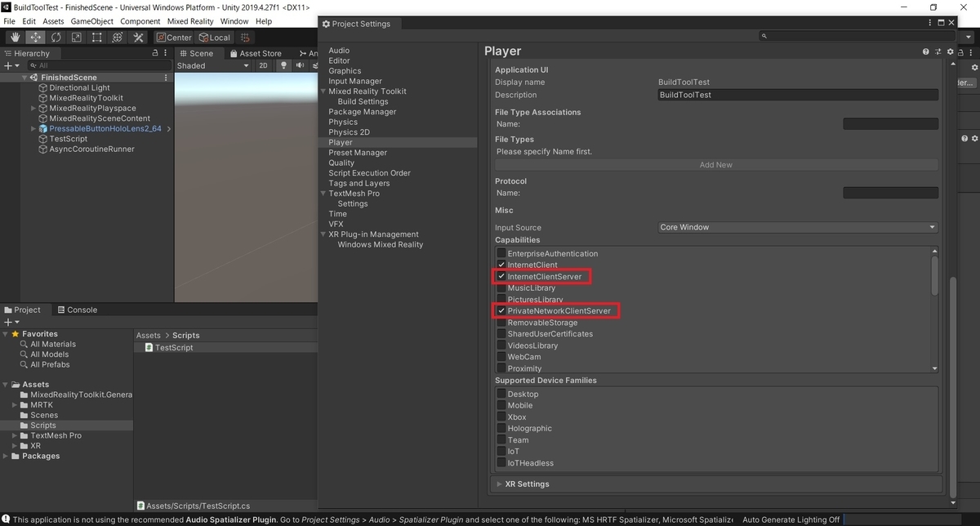The height and width of the screenshot is (526, 980).
Task: Enable MusicLibrary capability checkbox
Action: 501,288
